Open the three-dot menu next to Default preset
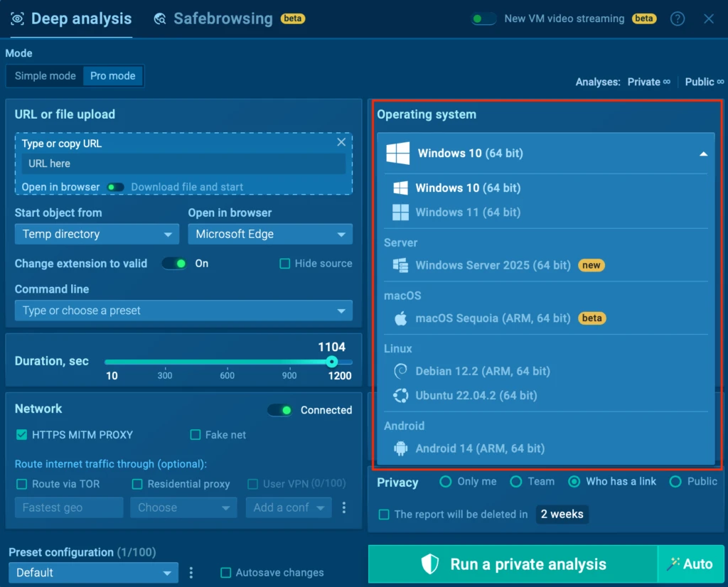This screenshot has height=587, width=728. point(191,573)
